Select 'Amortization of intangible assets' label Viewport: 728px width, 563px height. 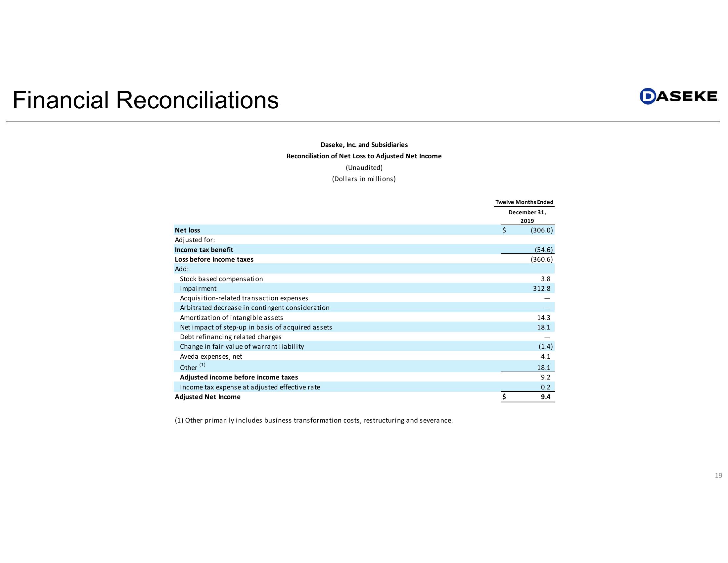[231, 318]
